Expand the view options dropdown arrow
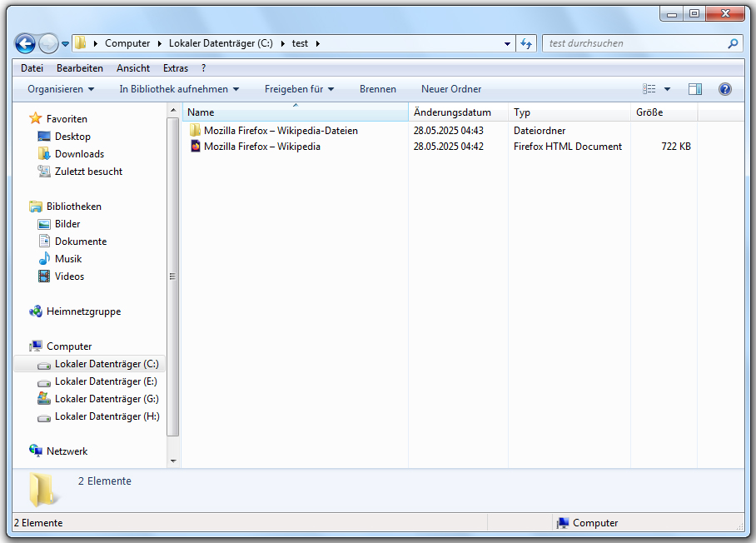The image size is (756, 543). [x=667, y=89]
